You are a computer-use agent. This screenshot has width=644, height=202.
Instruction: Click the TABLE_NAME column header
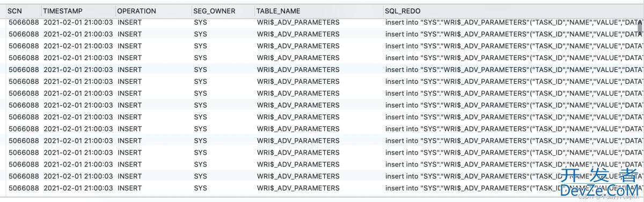tap(318, 11)
